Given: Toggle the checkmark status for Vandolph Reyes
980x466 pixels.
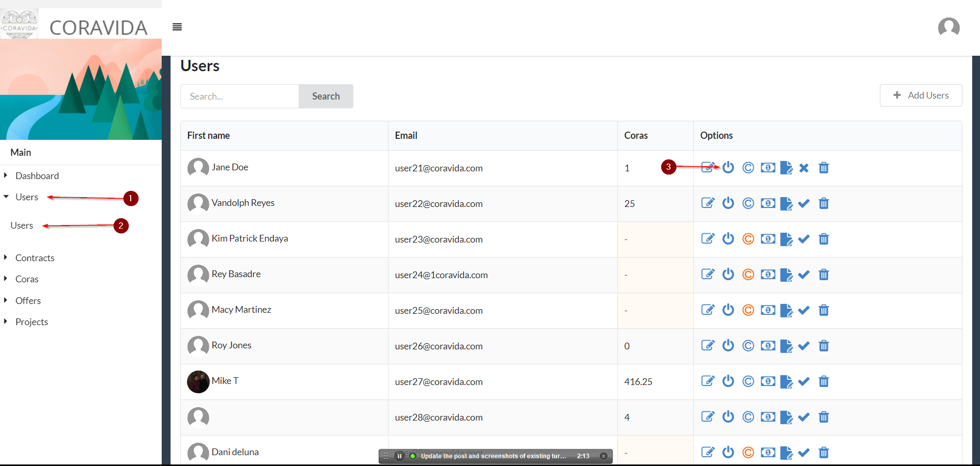Looking at the screenshot, I should coord(804,203).
